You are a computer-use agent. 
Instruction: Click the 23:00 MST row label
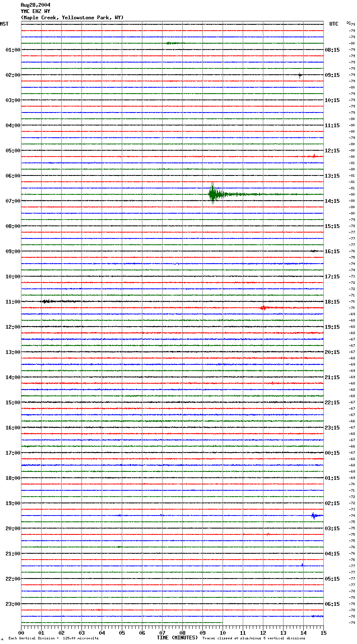pos(13,604)
